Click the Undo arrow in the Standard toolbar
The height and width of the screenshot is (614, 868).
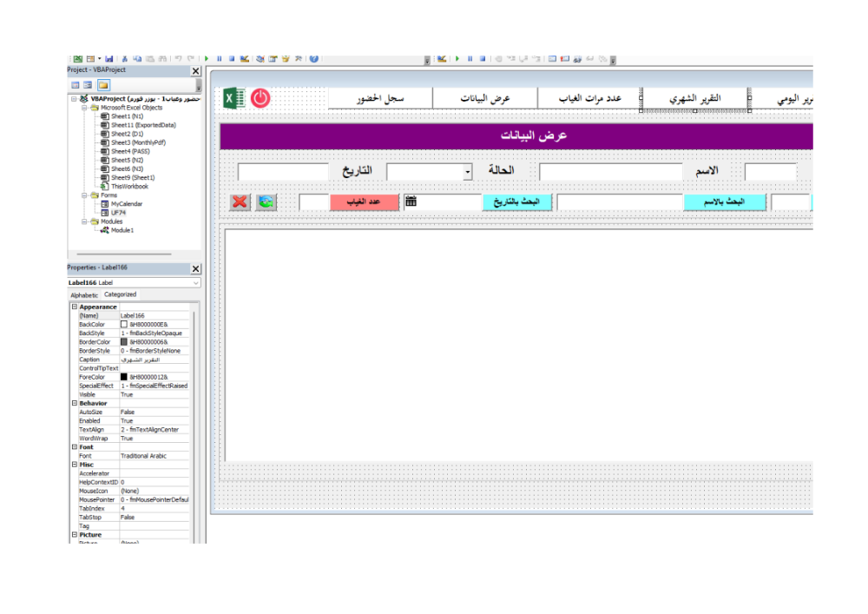(178, 59)
